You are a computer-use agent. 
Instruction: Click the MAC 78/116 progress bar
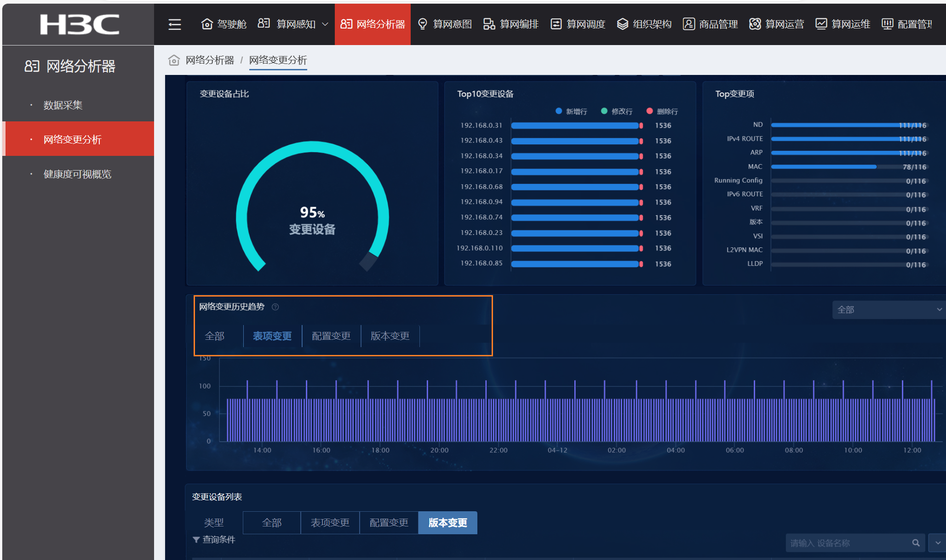849,167
